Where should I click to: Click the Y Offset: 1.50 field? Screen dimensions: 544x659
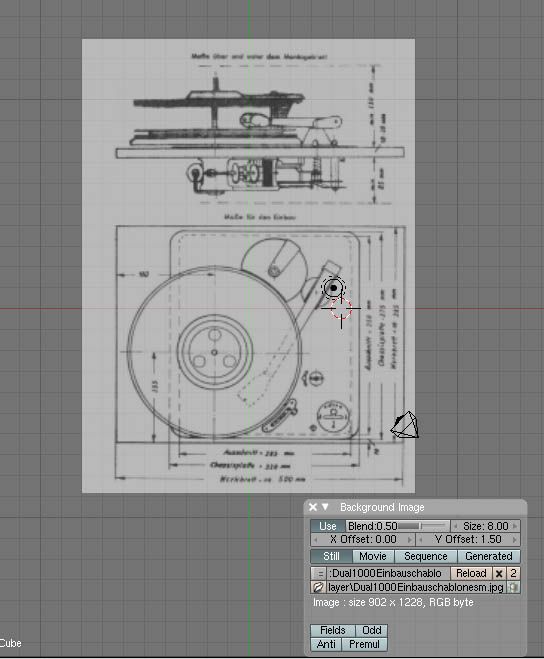[467, 539]
